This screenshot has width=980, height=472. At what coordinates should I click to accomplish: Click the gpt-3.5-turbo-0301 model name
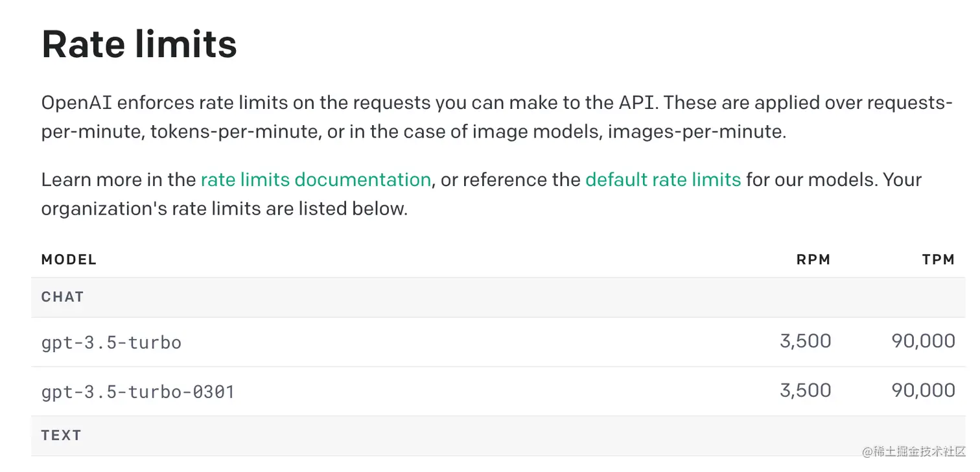coord(138,392)
